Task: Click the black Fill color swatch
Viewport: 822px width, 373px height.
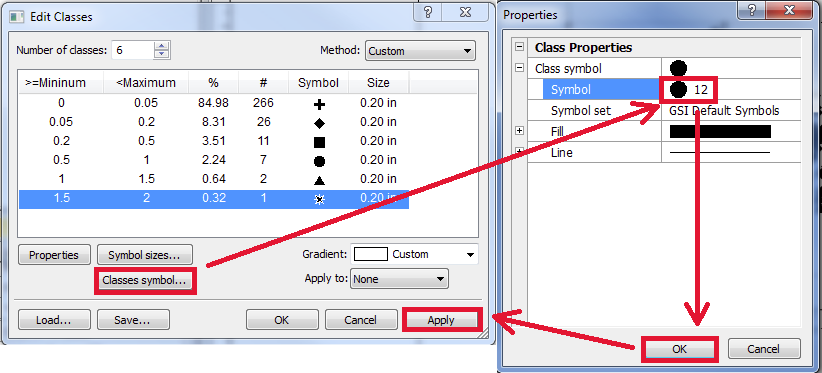Action: point(720,131)
